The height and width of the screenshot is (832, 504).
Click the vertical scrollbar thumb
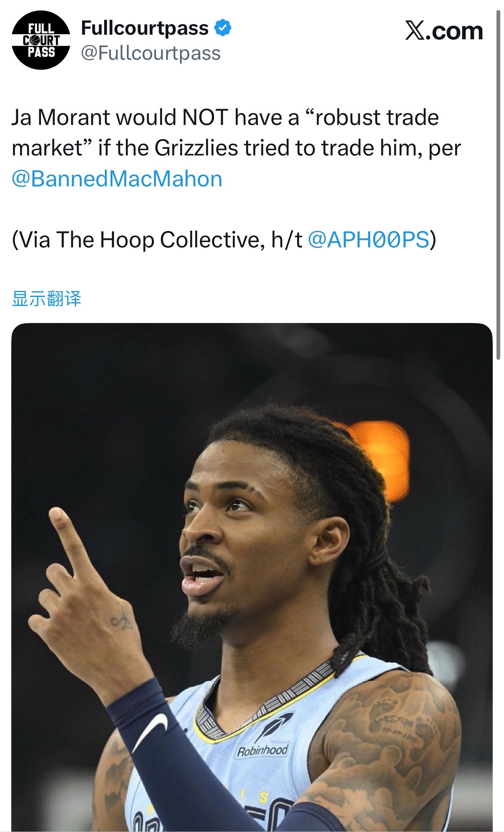pos(498,184)
